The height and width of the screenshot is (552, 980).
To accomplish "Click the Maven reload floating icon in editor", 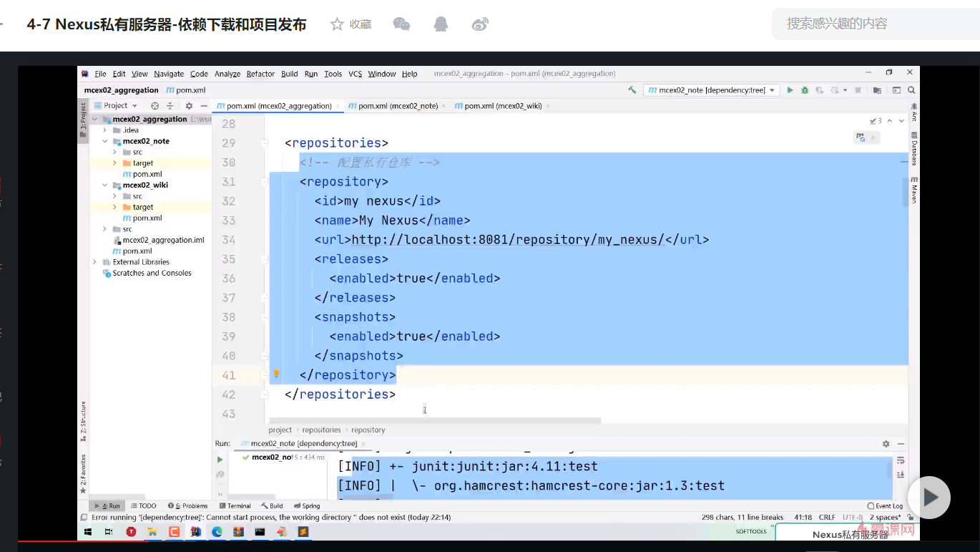I will coord(862,137).
